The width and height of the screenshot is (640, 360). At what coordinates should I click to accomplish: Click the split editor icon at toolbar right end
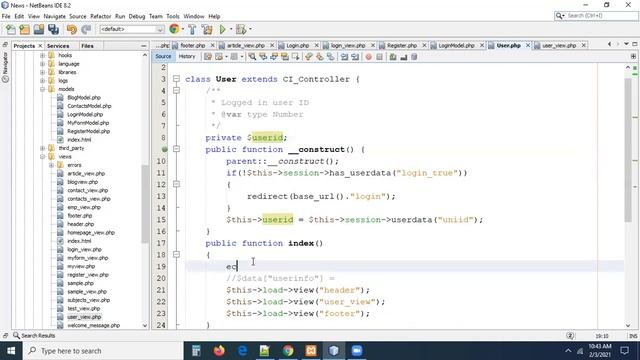click(633, 56)
